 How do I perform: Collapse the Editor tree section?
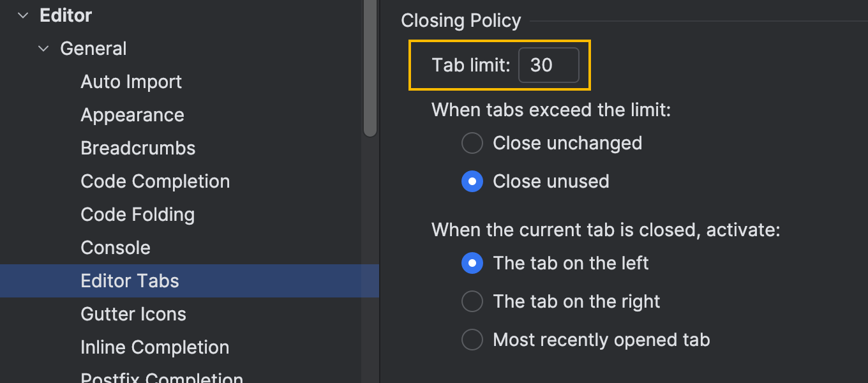(x=24, y=15)
